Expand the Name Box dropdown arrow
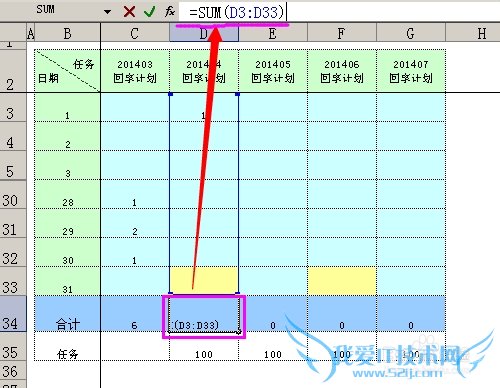 click(107, 12)
